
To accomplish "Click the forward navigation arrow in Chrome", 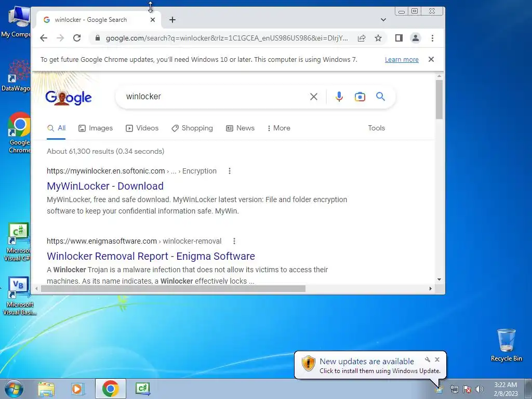I will (60, 38).
